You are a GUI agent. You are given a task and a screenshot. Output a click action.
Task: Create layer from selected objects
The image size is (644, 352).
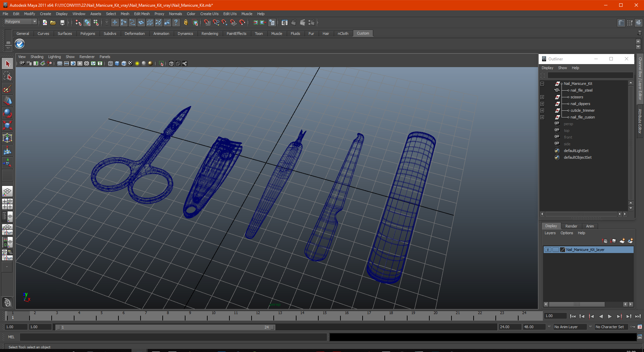(x=630, y=241)
